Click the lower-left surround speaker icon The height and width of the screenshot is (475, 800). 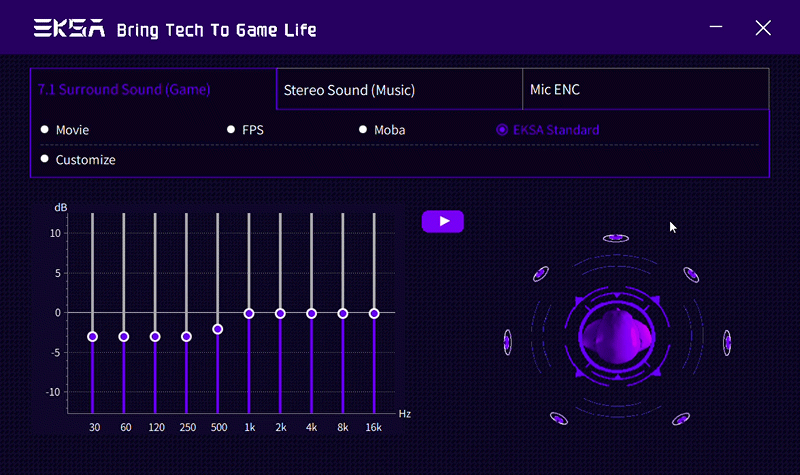(557, 419)
